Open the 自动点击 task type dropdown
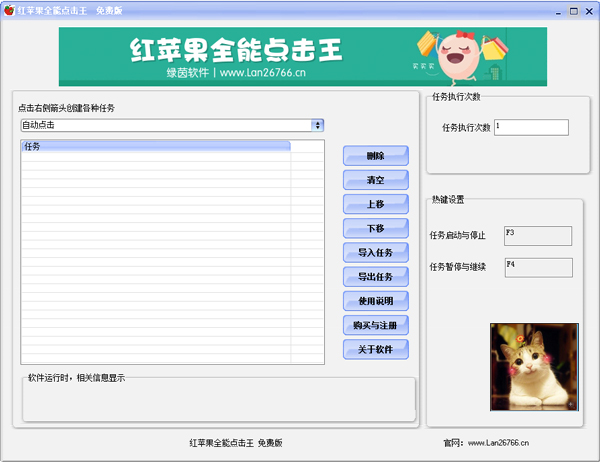Screen dimensions: 600x462 click(x=172, y=125)
